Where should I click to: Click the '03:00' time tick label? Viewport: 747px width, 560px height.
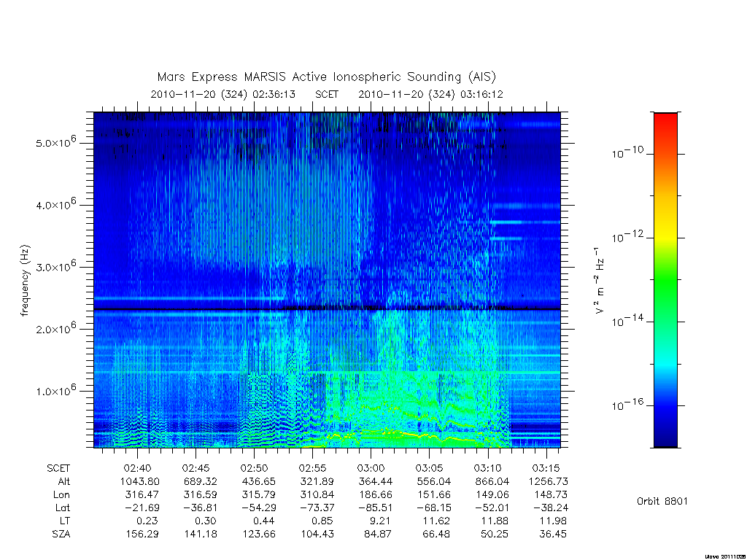coord(371,468)
